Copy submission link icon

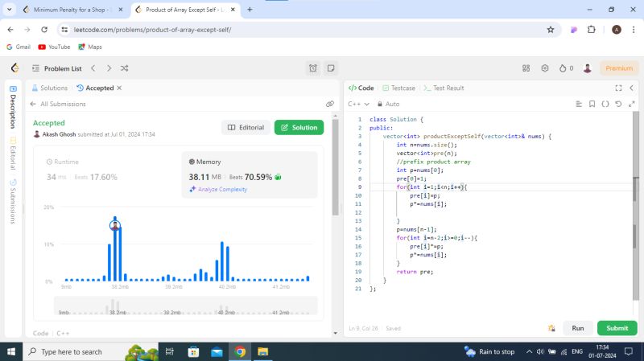pos(330,104)
